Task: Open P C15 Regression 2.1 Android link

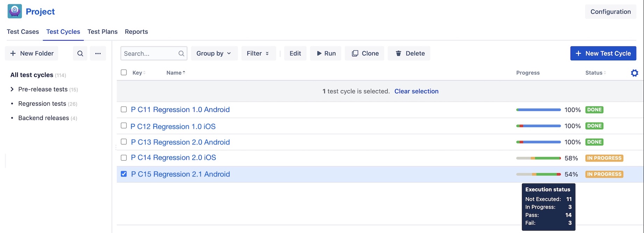Action: pyautogui.click(x=180, y=174)
